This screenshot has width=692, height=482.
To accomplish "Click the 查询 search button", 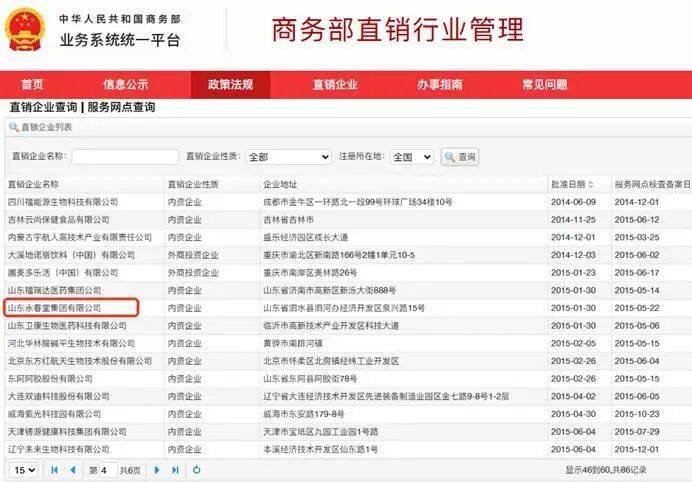I will click(x=460, y=157).
